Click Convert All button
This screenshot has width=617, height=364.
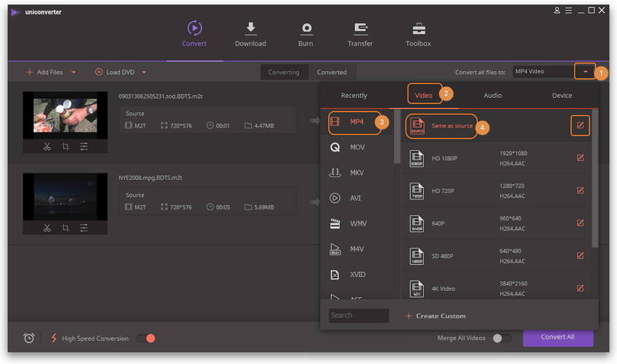click(557, 337)
